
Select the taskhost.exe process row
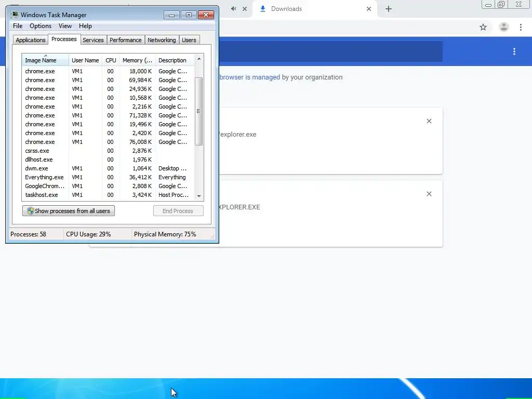(x=108, y=195)
